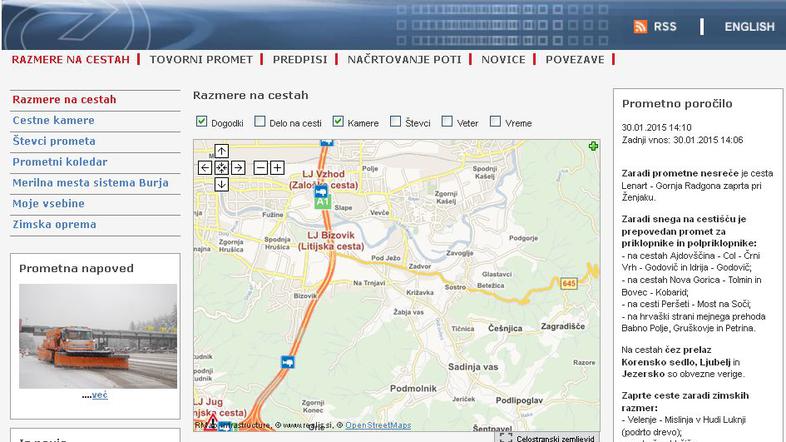Switch language to English
Screen dimensions: 786x442
[x=749, y=27]
